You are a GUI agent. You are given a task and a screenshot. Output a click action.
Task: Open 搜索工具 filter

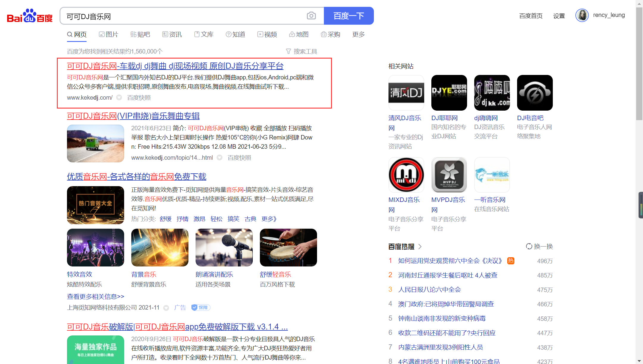pos(302,51)
